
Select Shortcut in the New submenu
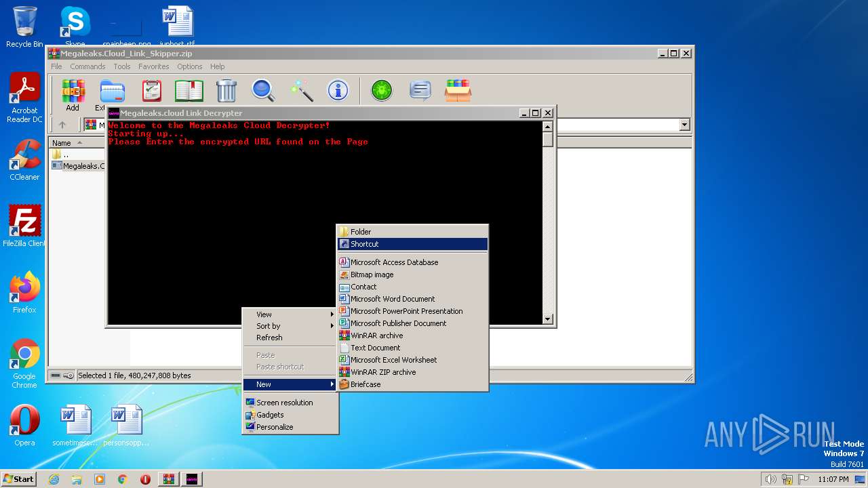coord(412,244)
